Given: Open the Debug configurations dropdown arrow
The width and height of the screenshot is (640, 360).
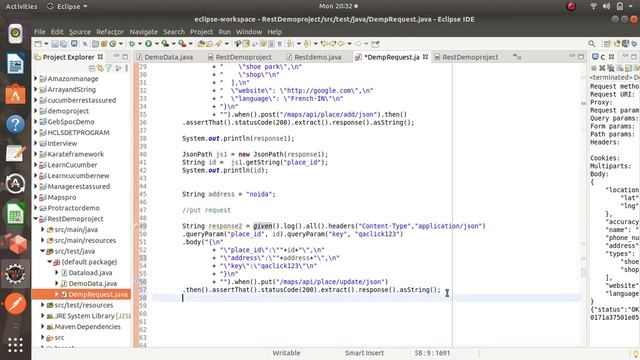Looking at the screenshot, I should coord(140,44).
